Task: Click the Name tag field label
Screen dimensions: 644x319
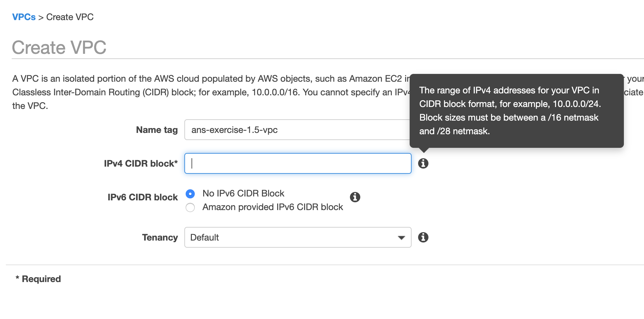Action: [x=157, y=130]
